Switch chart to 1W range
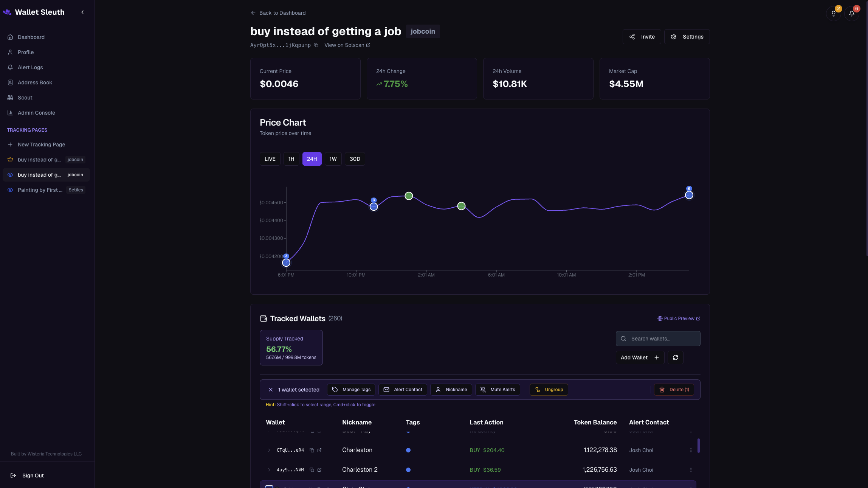 333,159
